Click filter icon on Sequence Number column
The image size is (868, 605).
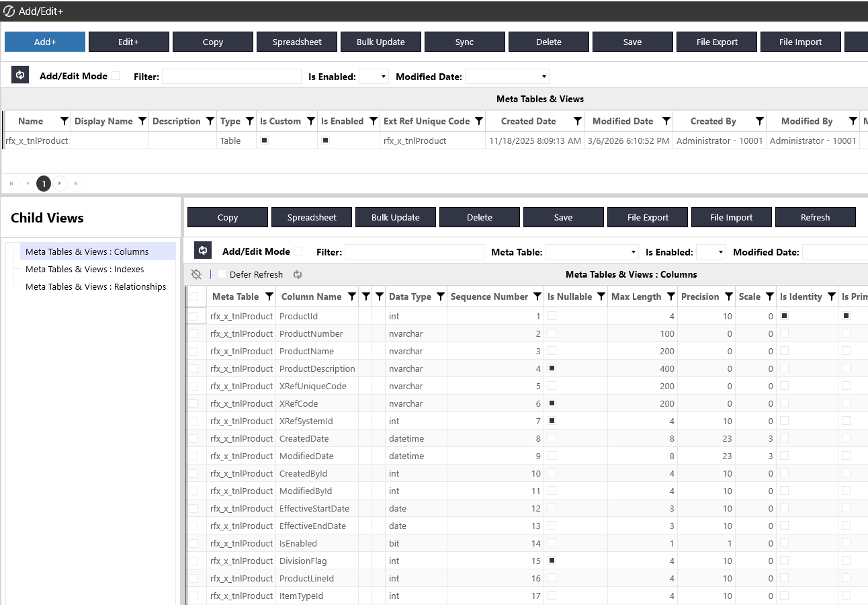click(537, 297)
